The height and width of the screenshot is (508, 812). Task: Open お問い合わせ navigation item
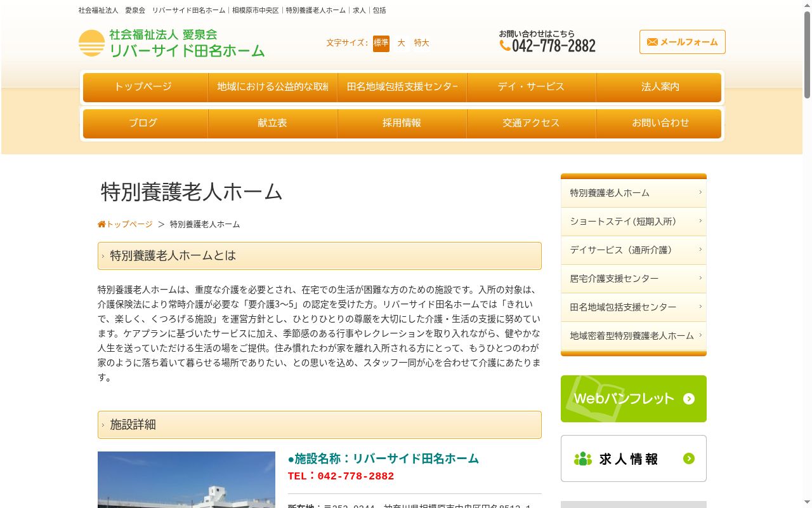pos(659,124)
